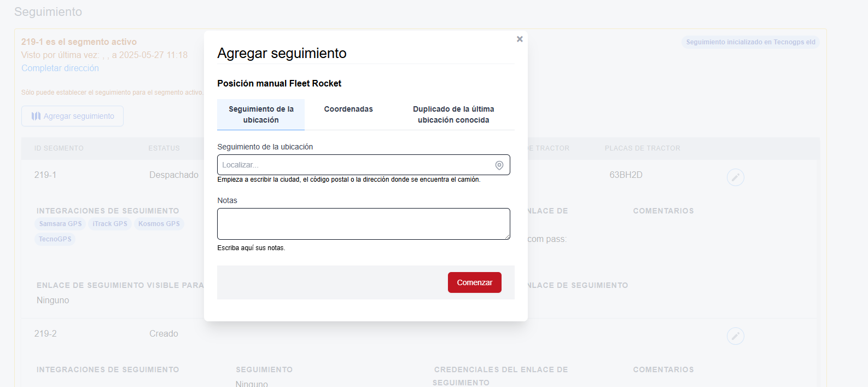Click the Samsara GPS integration tag
This screenshot has width=868, height=387.
pyautogui.click(x=60, y=224)
